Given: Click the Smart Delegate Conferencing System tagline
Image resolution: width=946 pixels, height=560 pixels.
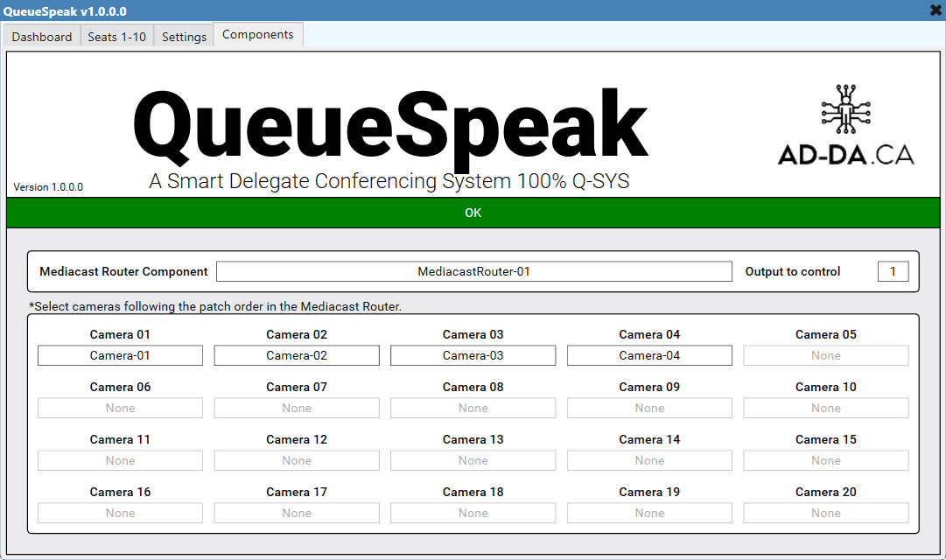Looking at the screenshot, I should pyautogui.click(x=389, y=181).
